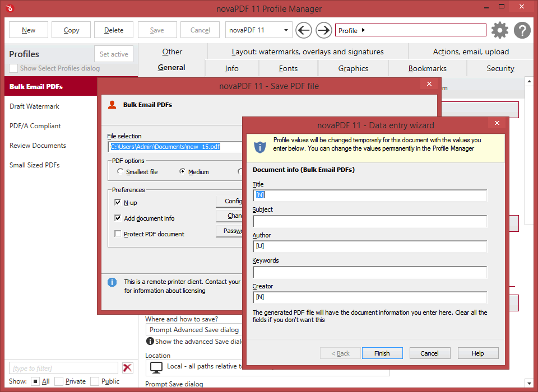The image size is (538, 392).
Task: Click the Password button for PDF protection
Action: click(229, 231)
